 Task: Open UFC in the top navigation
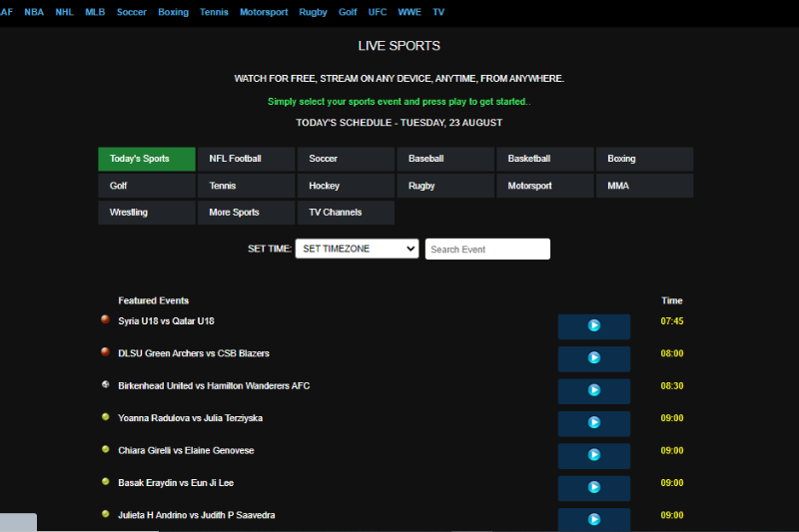(378, 12)
